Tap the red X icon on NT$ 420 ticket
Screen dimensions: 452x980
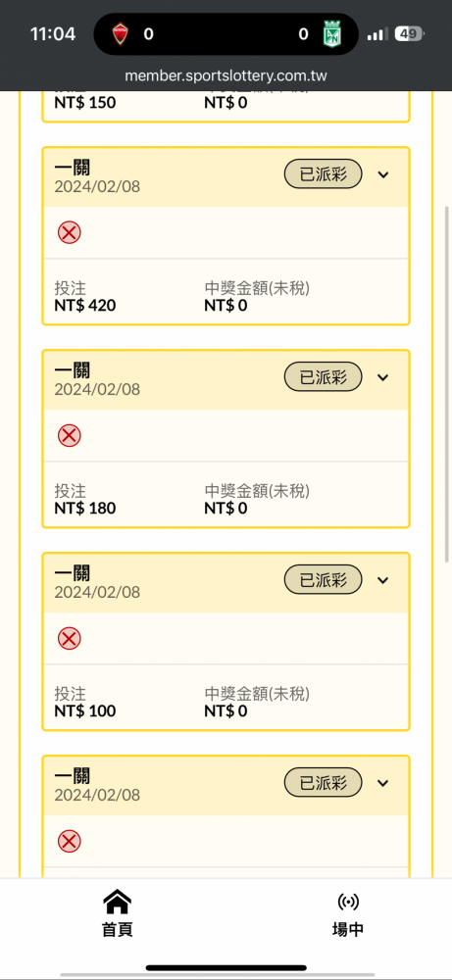pos(70,233)
